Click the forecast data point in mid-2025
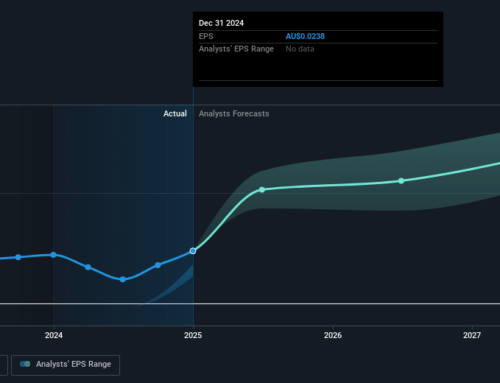Screen dimensions: 500x383 [262, 190]
